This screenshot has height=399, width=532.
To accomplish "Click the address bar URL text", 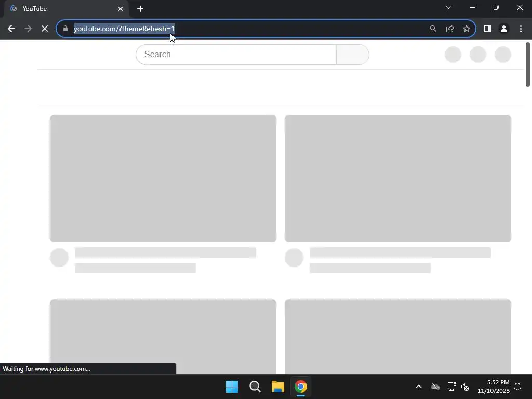I will [x=124, y=29].
